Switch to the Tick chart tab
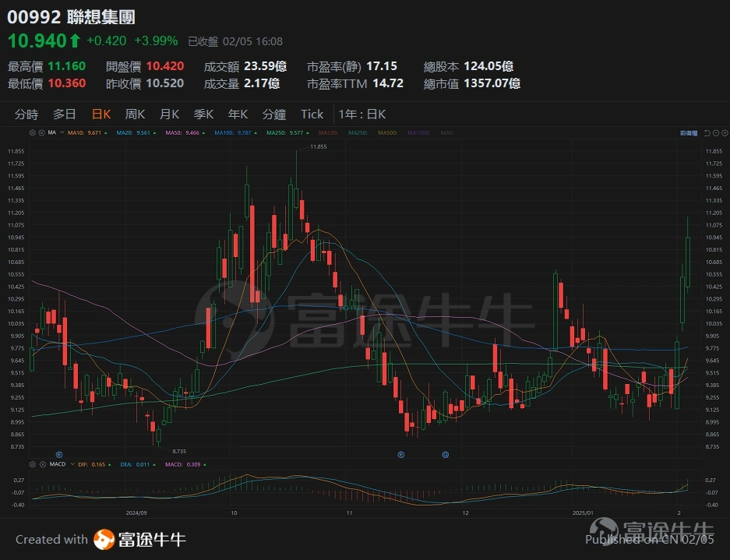The height and width of the screenshot is (560, 730). point(312,114)
